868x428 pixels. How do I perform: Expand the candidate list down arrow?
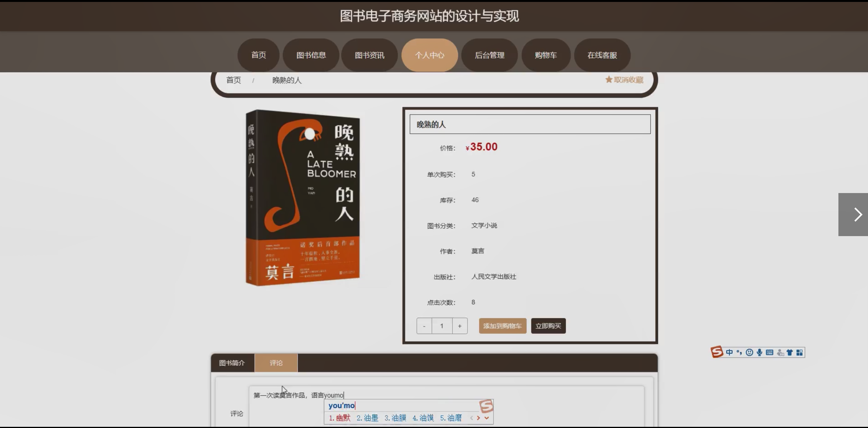(486, 418)
